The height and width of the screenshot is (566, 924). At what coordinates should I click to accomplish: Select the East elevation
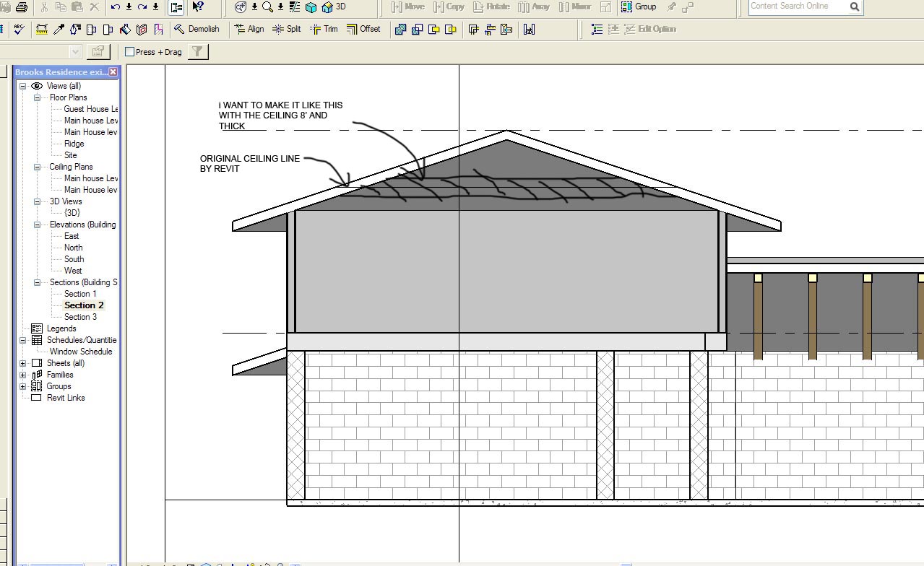(x=72, y=236)
